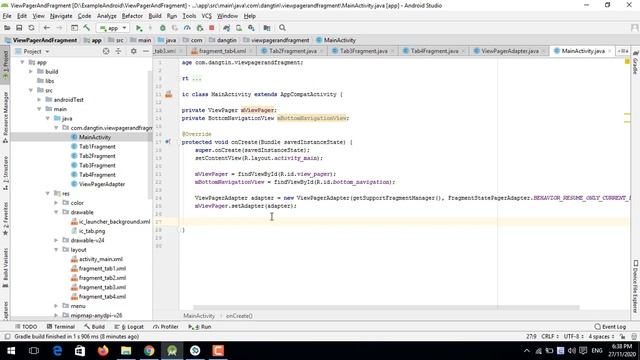The image size is (640, 360).
Task: Click the Make Project hammer icon
Action: tap(87, 28)
